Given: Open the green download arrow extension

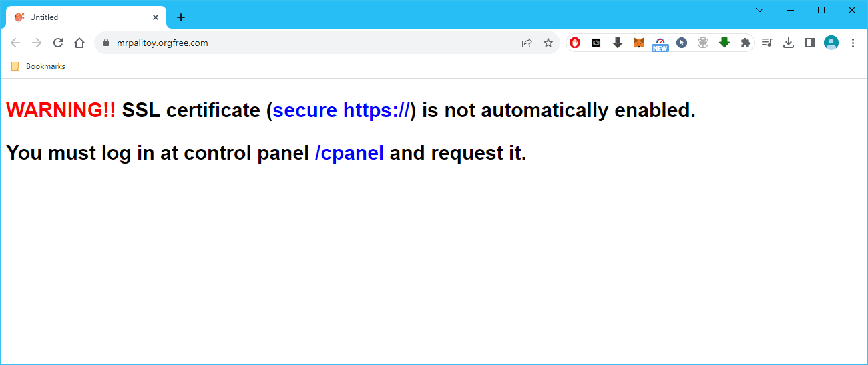Looking at the screenshot, I should tap(724, 43).
